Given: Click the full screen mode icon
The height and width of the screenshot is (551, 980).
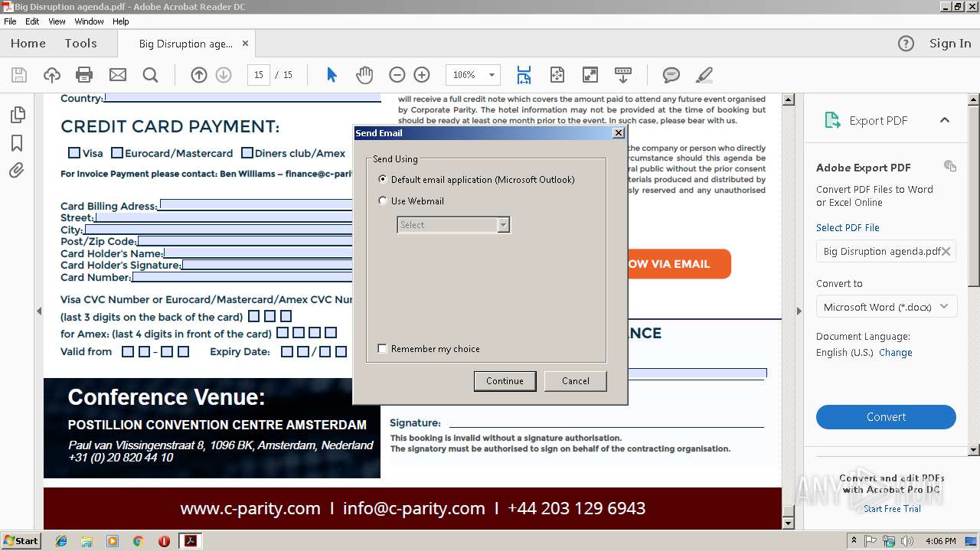Looking at the screenshot, I should (x=590, y=75).
